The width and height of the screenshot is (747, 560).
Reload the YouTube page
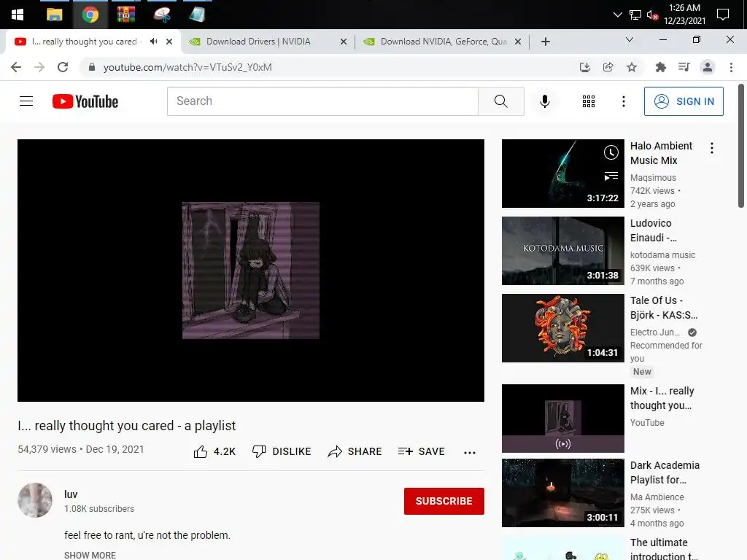point(63,67)
